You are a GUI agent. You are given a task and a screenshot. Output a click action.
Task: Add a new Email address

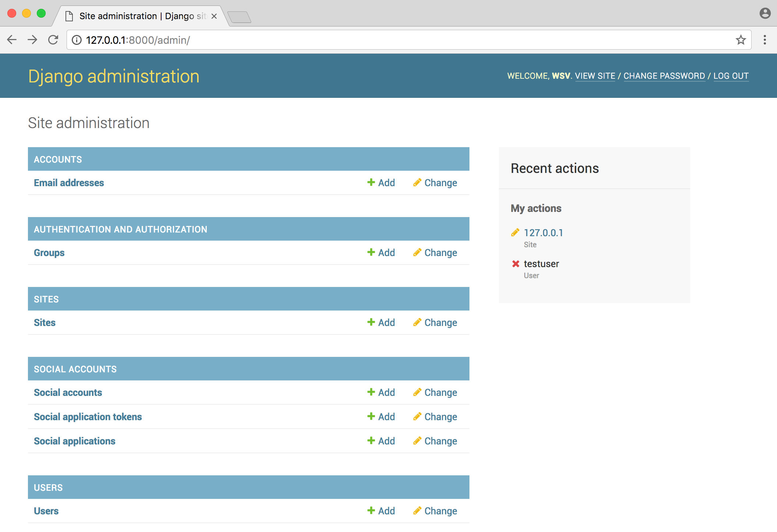click(381, 183)
